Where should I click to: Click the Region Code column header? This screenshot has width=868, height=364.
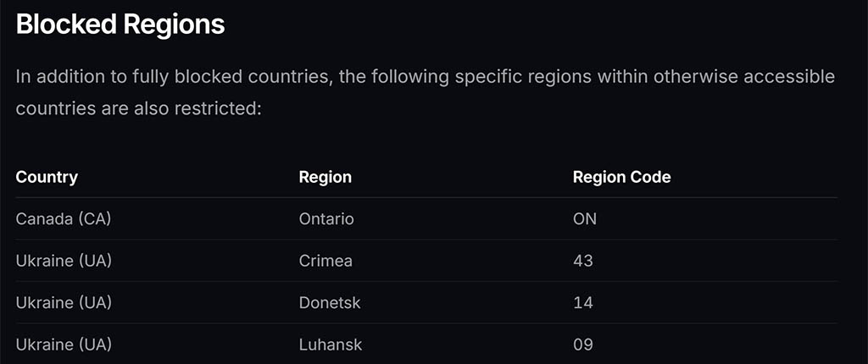click(621, 177)
